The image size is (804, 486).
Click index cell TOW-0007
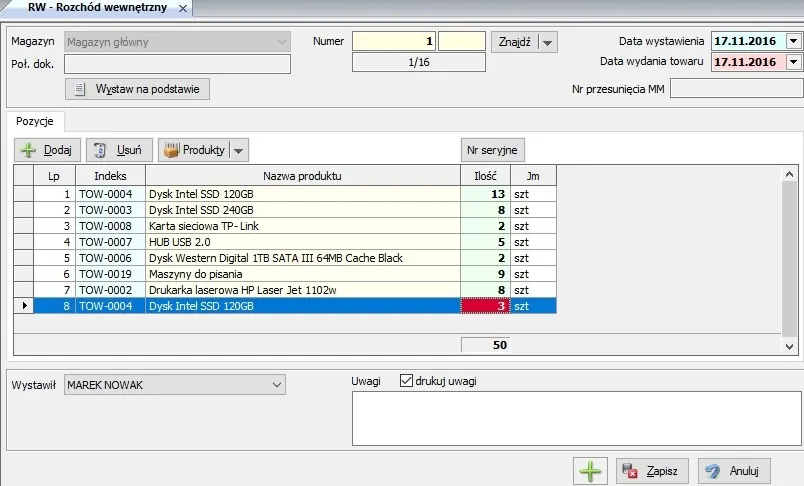pyautogui.click(x=110, y=241)
